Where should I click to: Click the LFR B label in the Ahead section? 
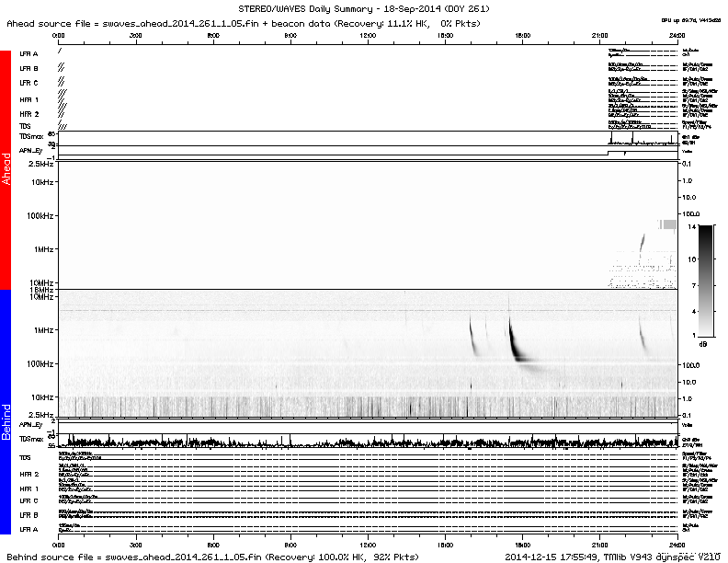(x=28, y=68)
